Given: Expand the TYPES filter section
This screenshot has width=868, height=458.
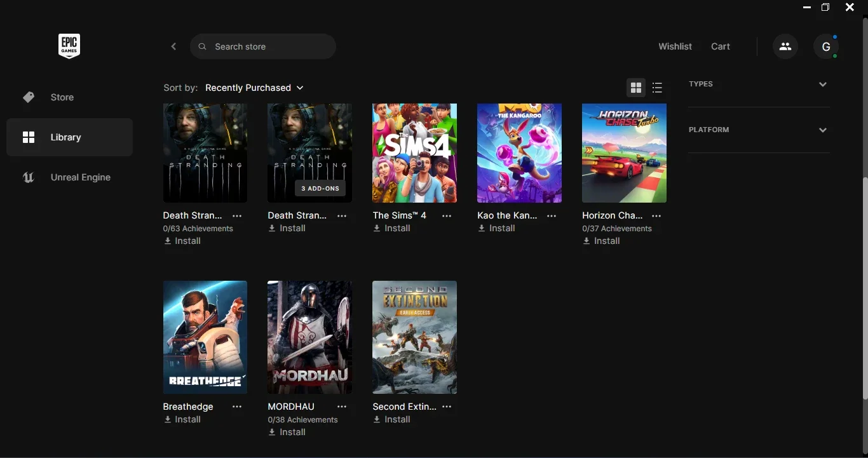Looking at the screenshot, I should point(759,84).
